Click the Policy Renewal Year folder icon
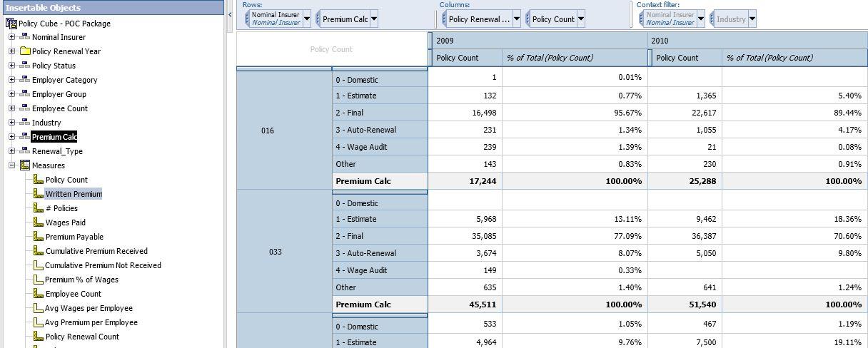The image size is (868, 348). point(25,51)
